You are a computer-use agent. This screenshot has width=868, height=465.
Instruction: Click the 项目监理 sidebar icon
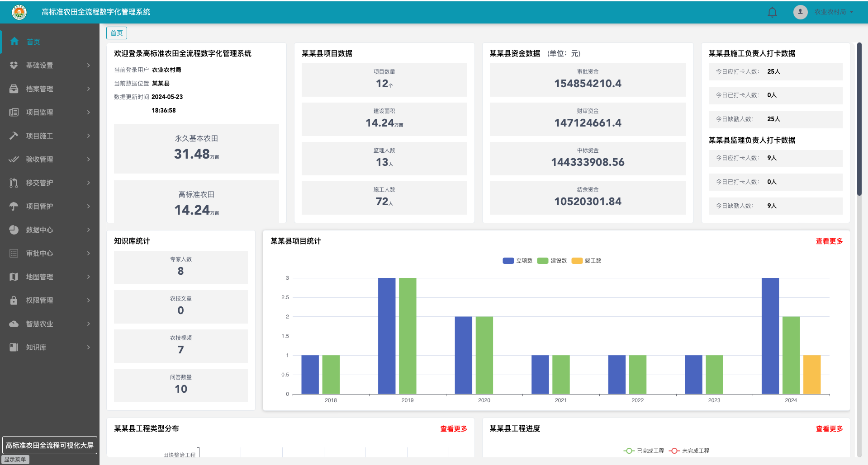click(x=14, y=112)
